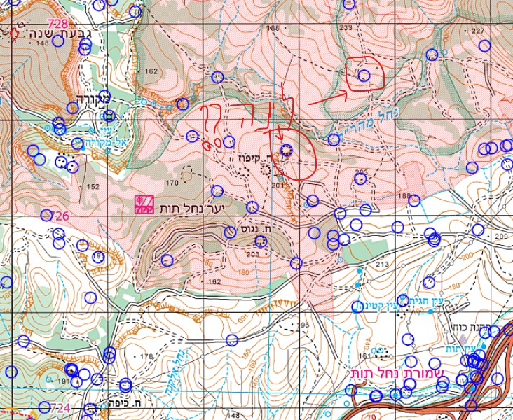
Task: Select the blue circle marker nearest elevation 227
Action: click(x=484, y=44)
